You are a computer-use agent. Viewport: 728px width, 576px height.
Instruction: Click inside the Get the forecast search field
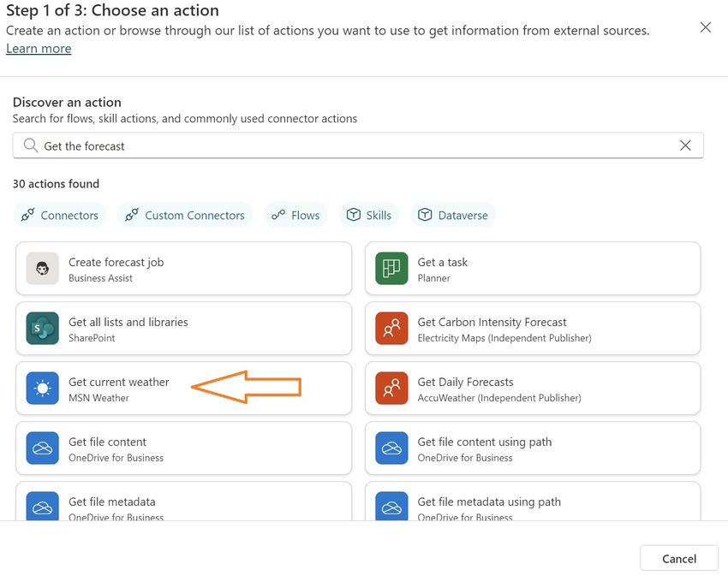[x=343, y=145]
